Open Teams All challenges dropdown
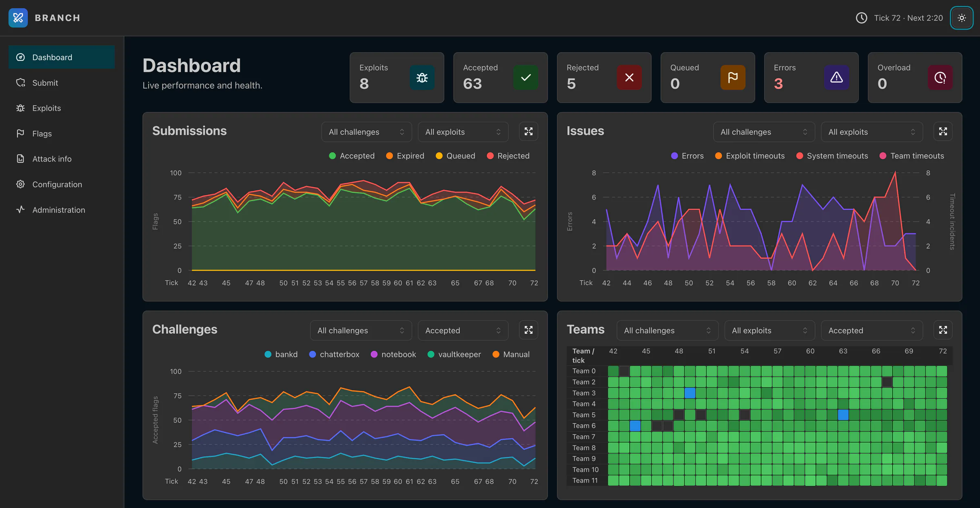980x508 pixels. pos(668,331)
